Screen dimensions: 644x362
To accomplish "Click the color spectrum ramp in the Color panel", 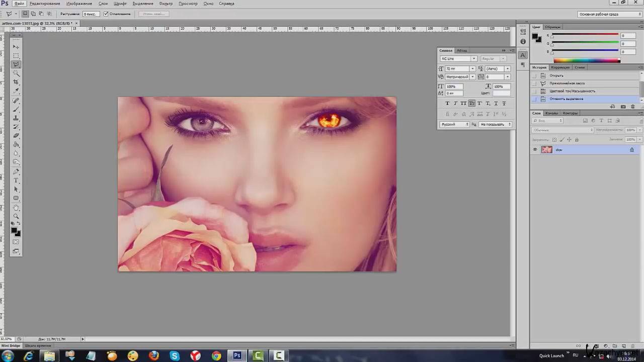I will pos(587,60).
